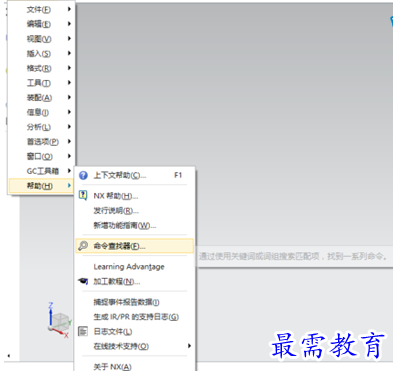This screenshot has width=393, height=377.
Task: Expand the 视图(V) submenu arrow
Action: (69, 38)
